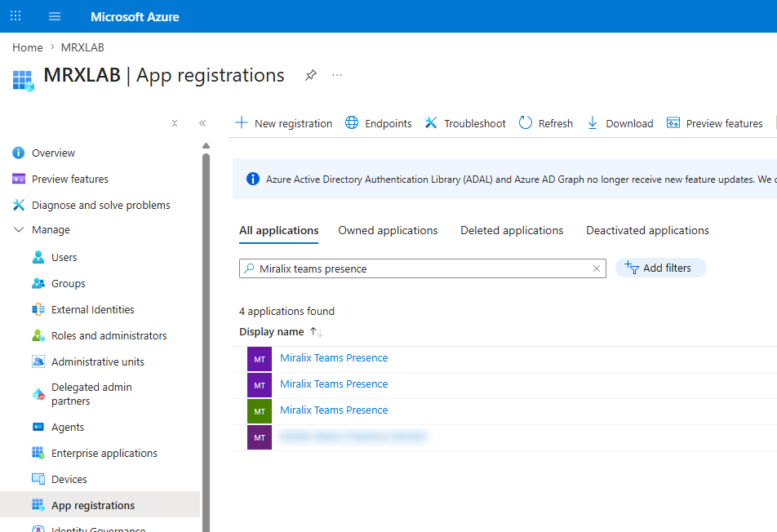Switch to Deleted applications tab

click(x=512, y=231)
